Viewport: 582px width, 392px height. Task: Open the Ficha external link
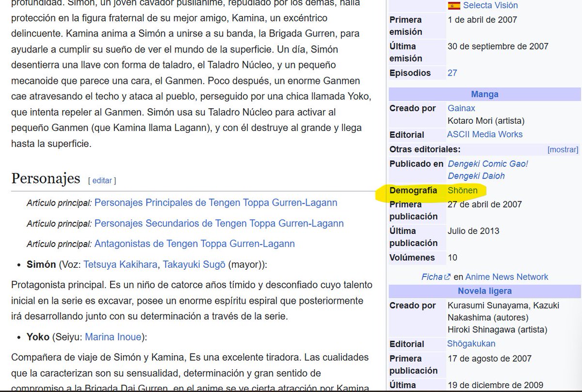[x=432, y=277]
